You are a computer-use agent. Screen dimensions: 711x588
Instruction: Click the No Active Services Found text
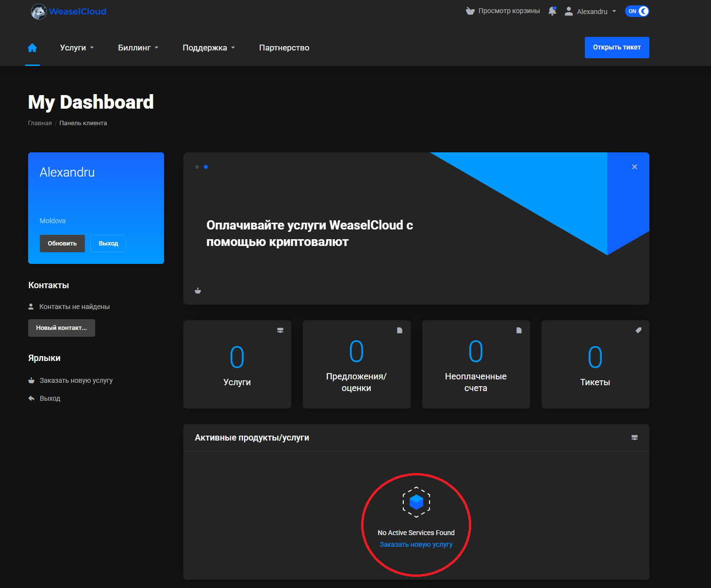pos(416,533)
